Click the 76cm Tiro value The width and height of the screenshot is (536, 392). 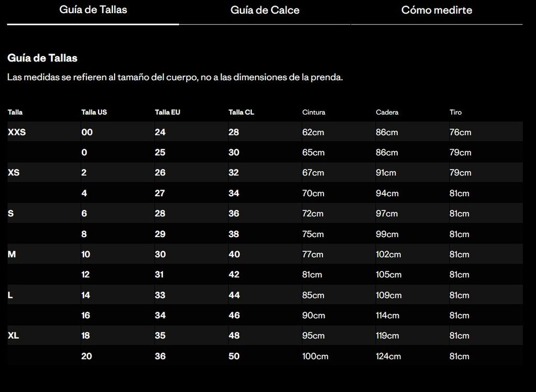tap(460, 132)
